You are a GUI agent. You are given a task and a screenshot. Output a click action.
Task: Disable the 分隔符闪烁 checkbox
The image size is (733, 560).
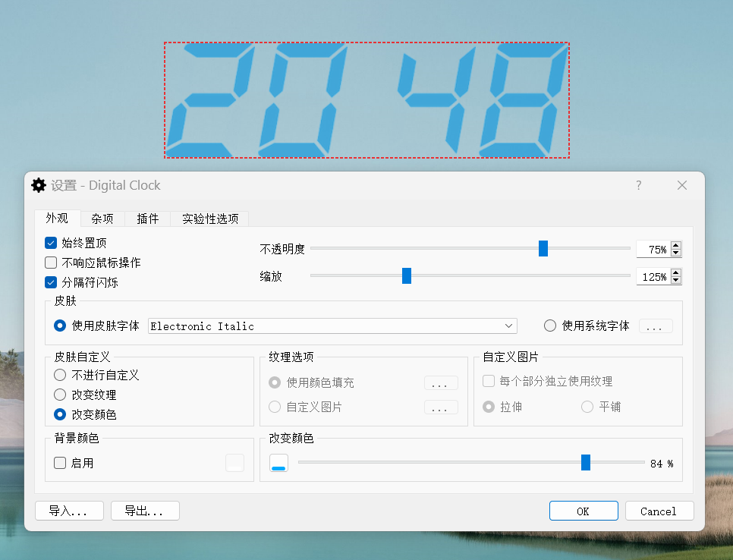[52, 282]
